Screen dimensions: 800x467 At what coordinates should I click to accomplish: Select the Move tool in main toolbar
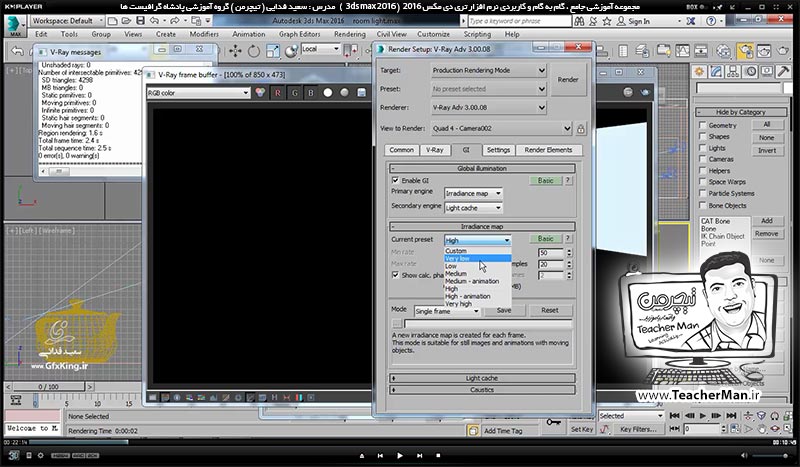click(235, 51)
